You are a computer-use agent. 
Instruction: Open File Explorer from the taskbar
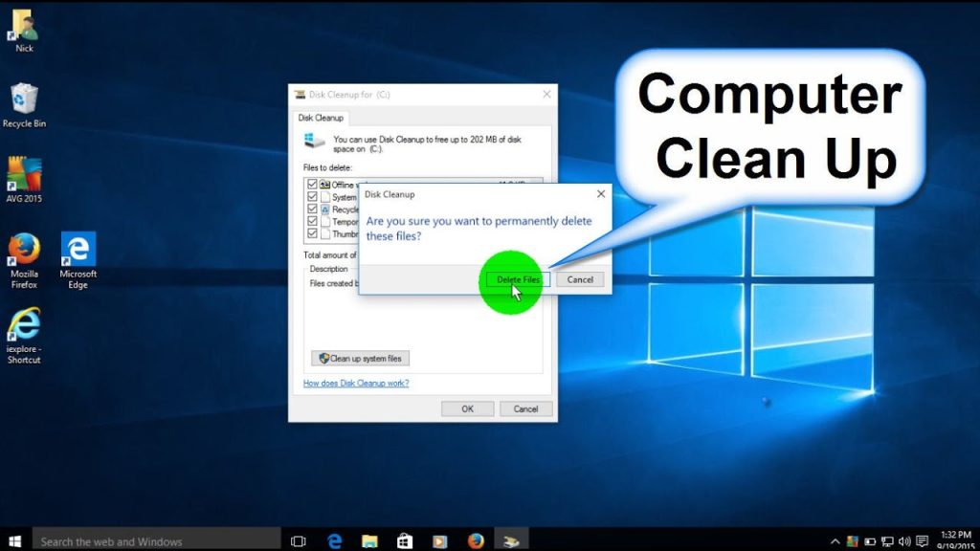[369, 541]
